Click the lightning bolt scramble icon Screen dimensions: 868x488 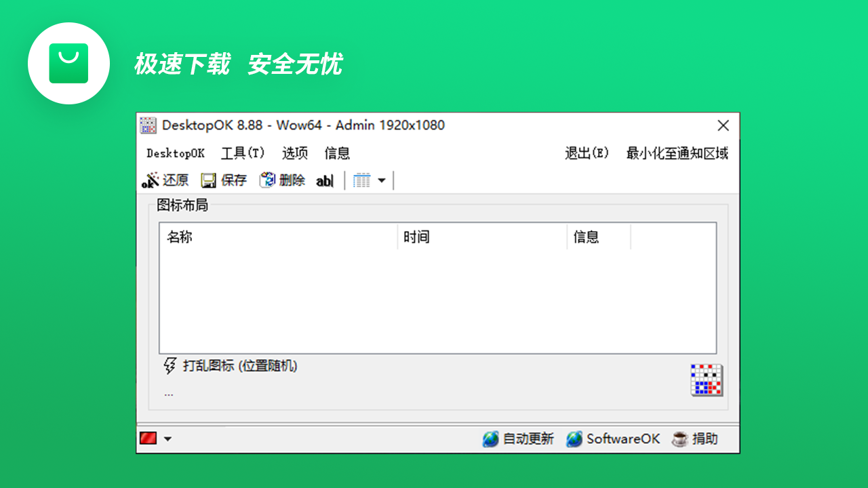pos(170,366)
